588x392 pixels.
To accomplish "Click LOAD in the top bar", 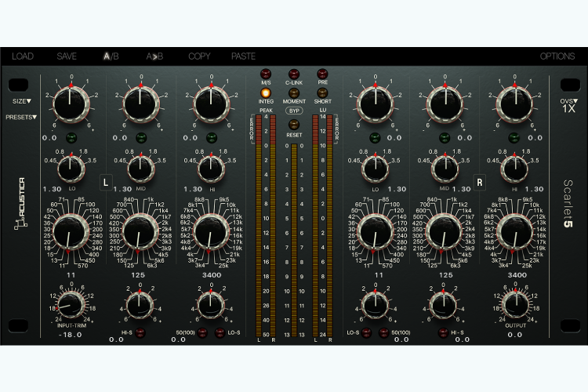I will [23, 56].
